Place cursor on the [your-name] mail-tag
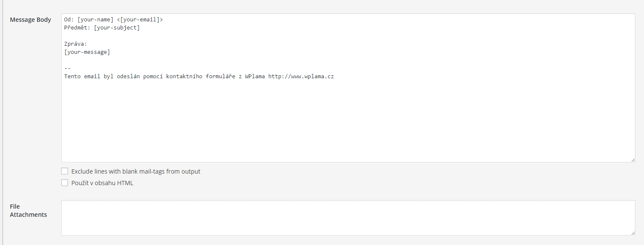The image size is (644, 245). [x=95, y=20]
